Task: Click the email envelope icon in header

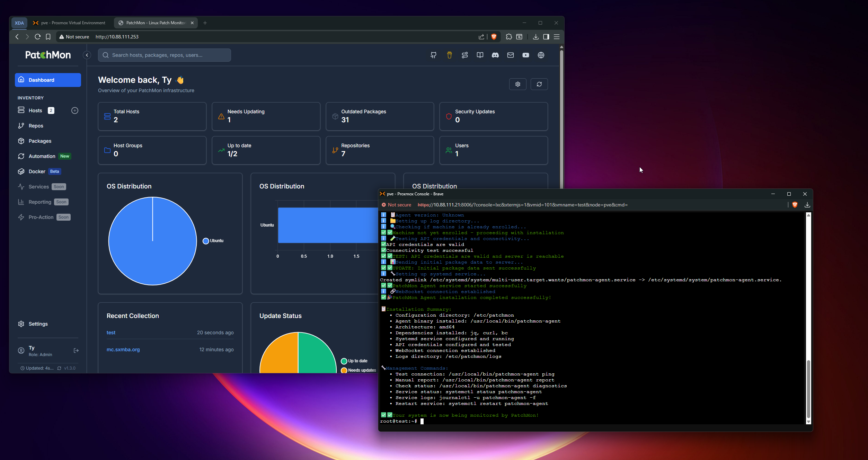Action: [x=510, y=55]
